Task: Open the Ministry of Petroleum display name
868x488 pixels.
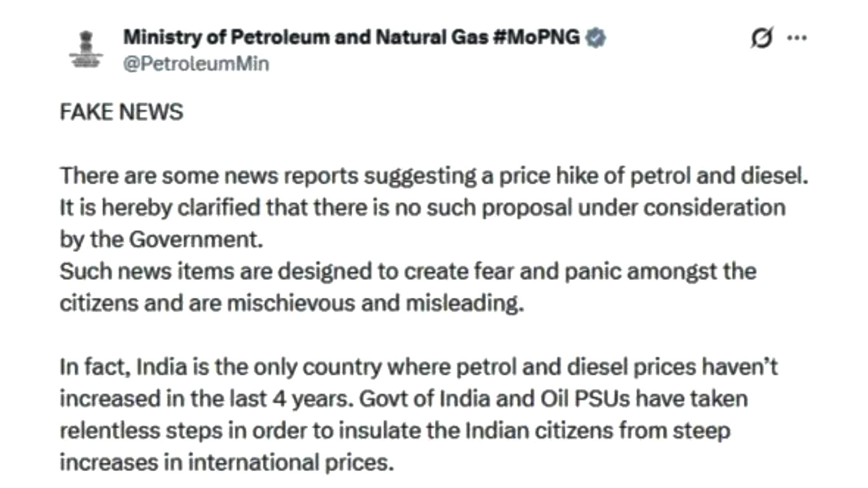Action: click(306, 37)
